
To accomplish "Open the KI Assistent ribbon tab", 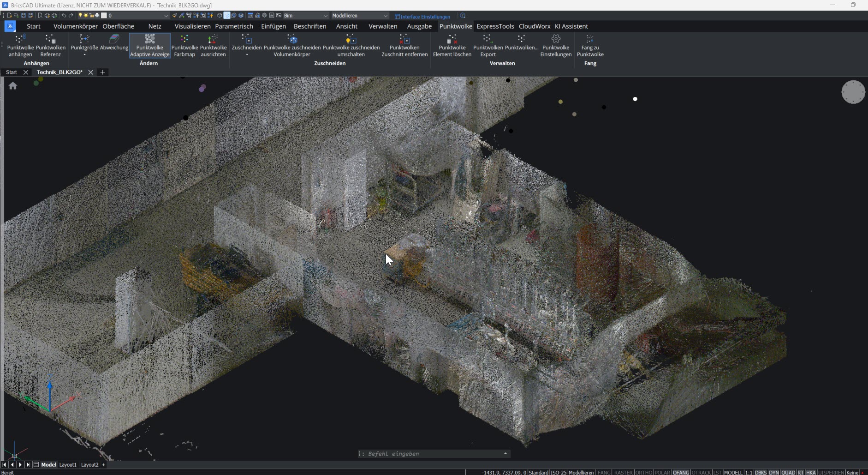I will [x=571, y=26].
